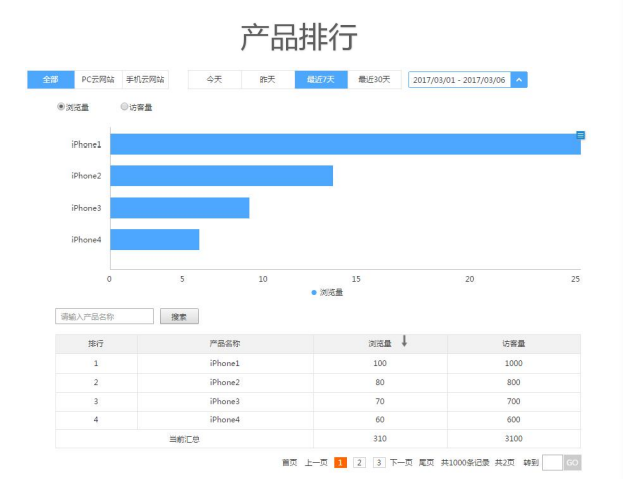Switch to the PC云网站 tab
Screen dimensions: 623x479
(97, 80)
